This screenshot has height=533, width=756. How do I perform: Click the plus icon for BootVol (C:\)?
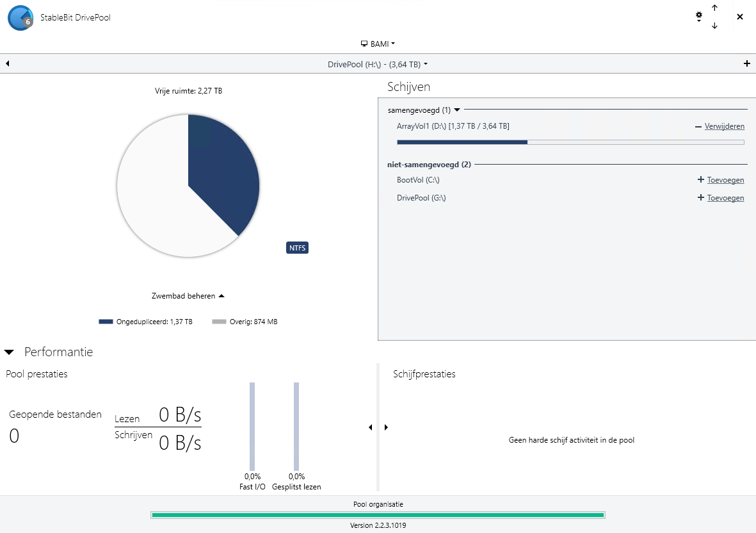[701, 179]
